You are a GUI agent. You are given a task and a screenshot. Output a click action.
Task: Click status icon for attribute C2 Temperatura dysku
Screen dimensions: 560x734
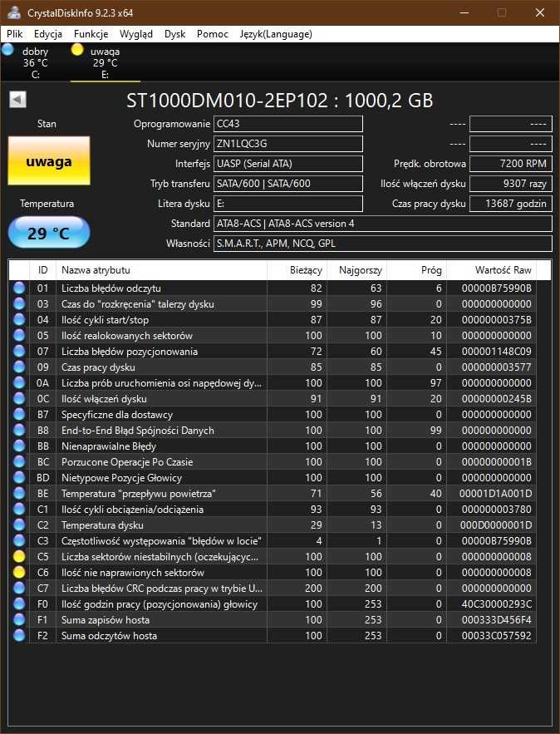coord(19,525)
